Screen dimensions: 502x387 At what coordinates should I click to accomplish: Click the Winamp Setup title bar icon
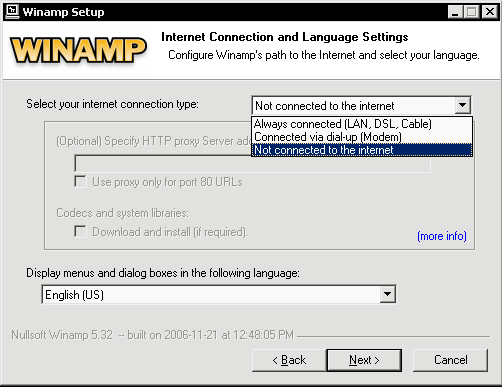click(x=12, y=12)
